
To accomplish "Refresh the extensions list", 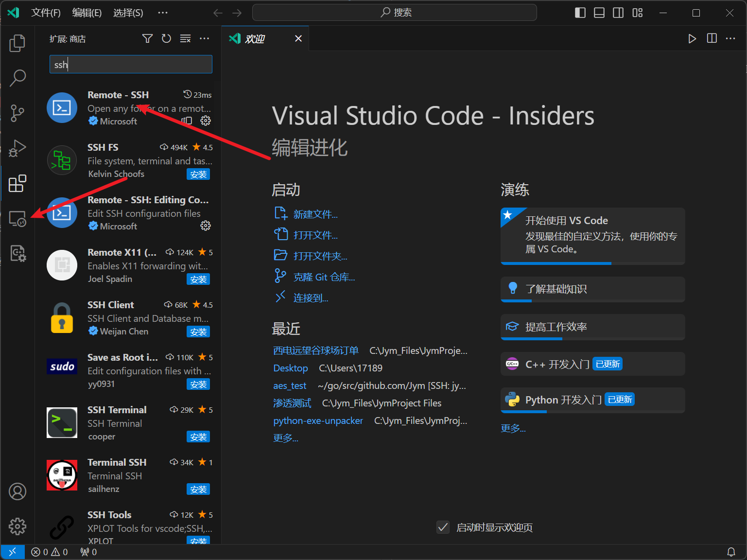I will (166, 38).
